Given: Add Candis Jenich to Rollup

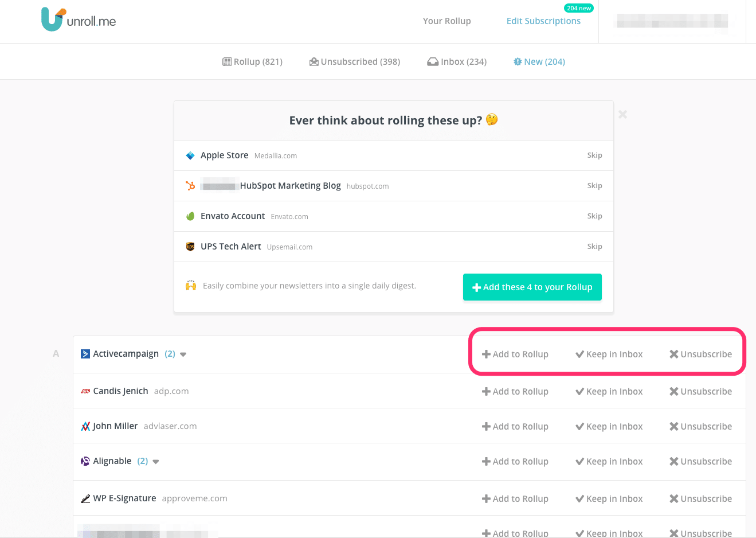Looking at the screenshot, I should (x=515, y=392).
